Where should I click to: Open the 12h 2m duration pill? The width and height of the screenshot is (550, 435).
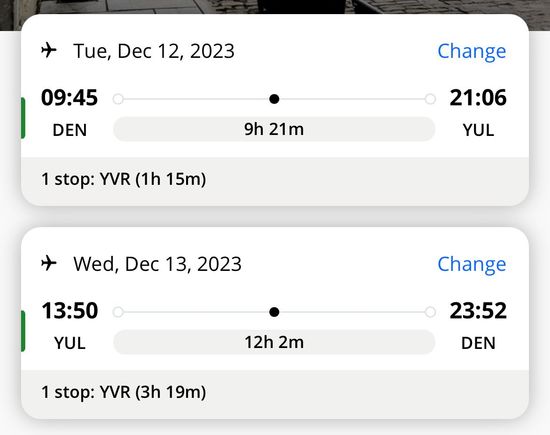coord(274,342)
